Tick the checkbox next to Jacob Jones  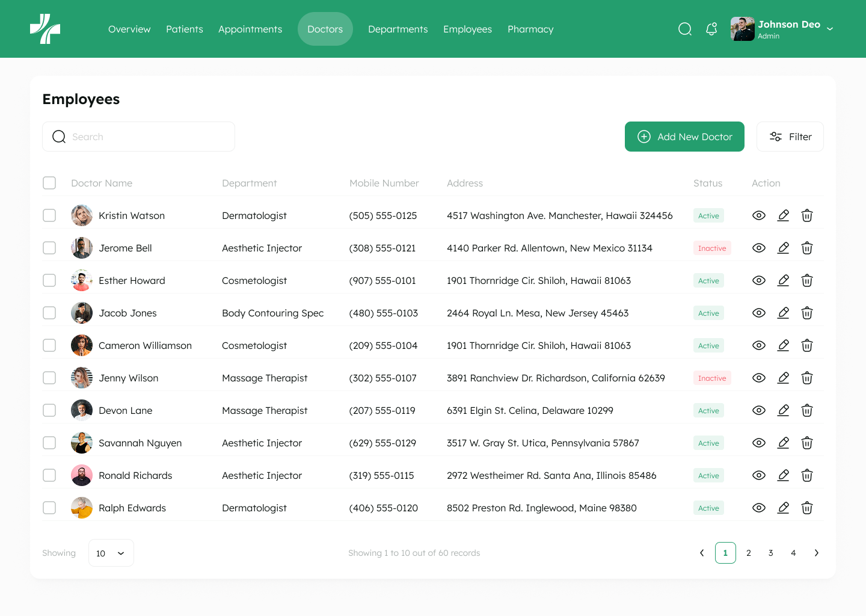click(x=49, y=313)
